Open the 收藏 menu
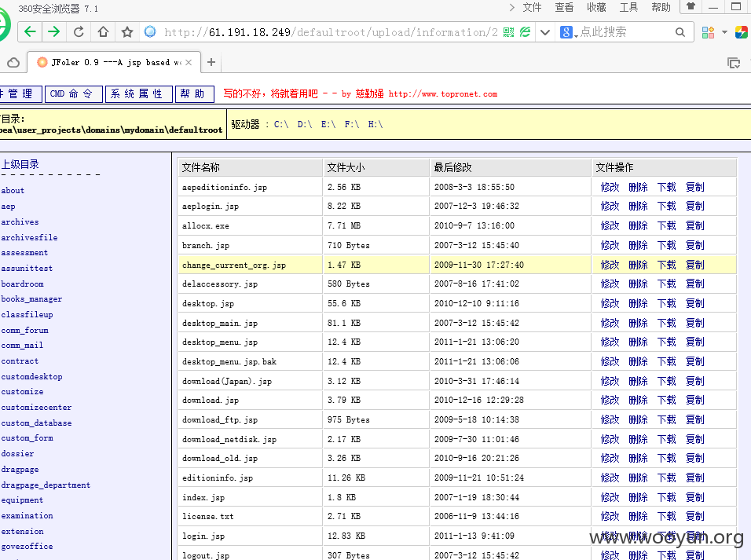 596,7
